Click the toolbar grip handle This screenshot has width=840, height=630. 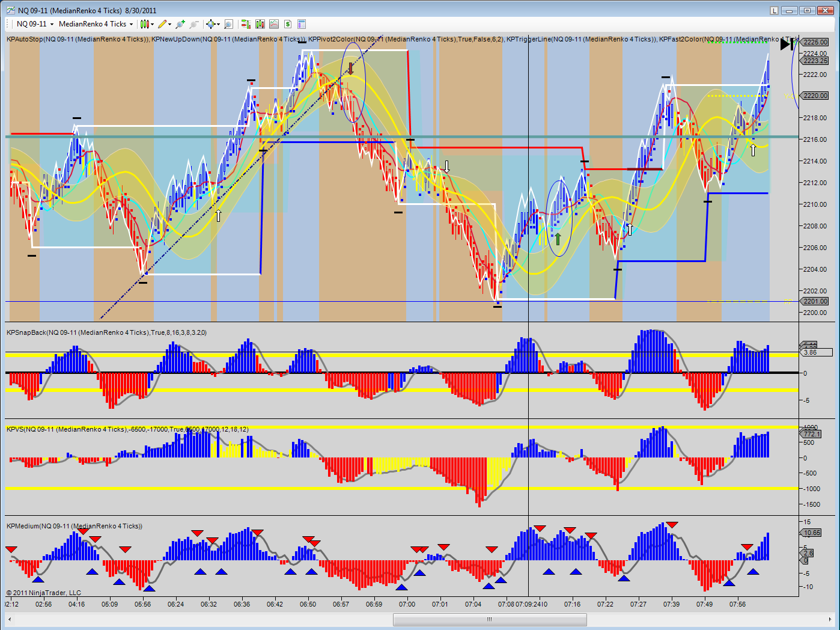[8, 24]
